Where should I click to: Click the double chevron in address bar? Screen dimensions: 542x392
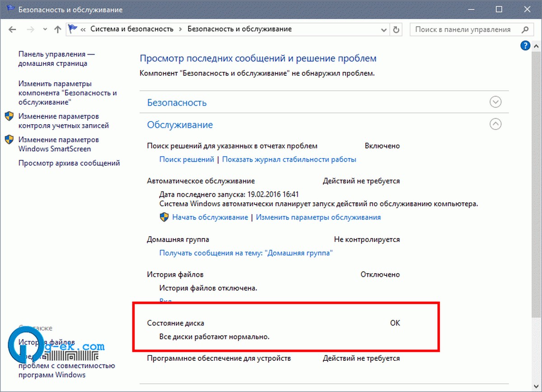(x=83, y=29)
